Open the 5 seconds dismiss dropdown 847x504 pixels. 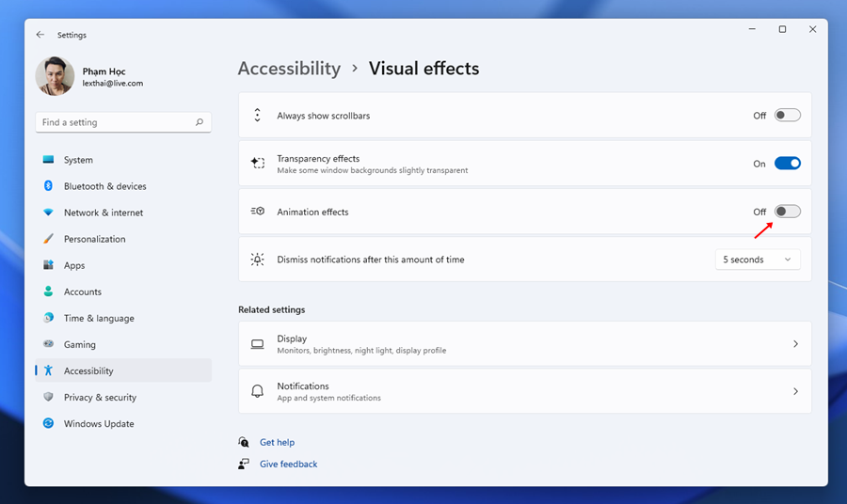click(x=758, y=259)
